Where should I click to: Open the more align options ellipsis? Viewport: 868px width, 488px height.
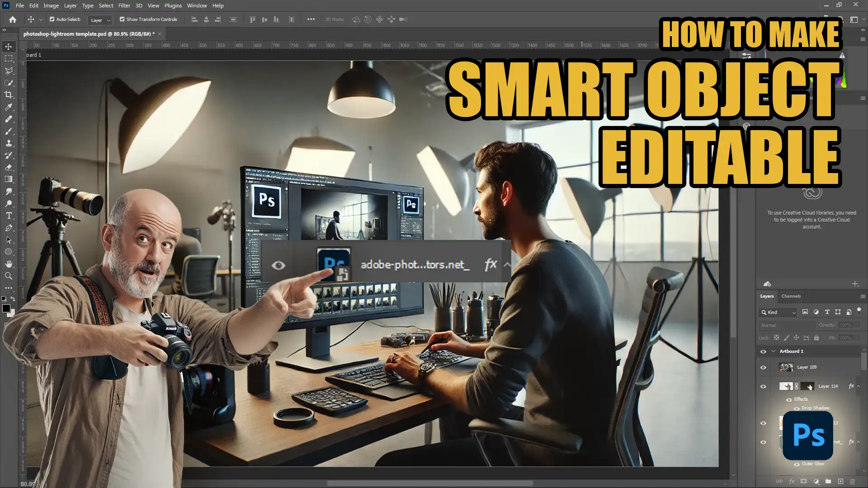click(x=311, y=19)
